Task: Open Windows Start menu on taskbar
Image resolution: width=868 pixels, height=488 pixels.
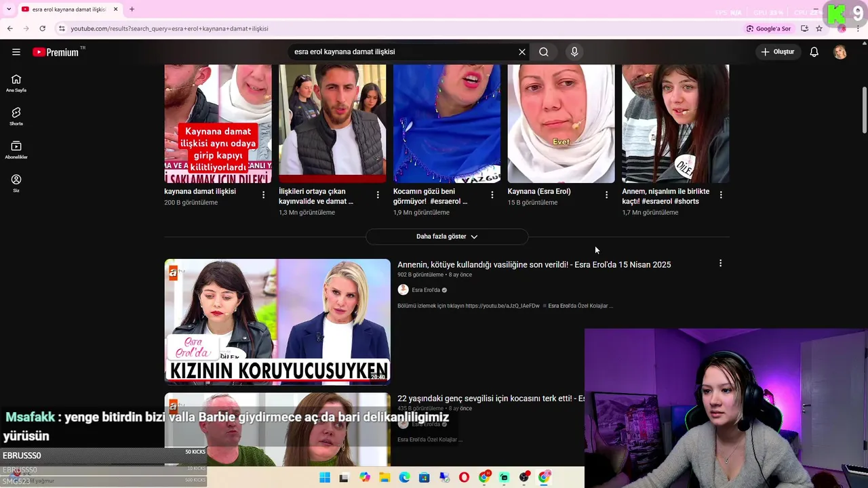Action: 325,478
